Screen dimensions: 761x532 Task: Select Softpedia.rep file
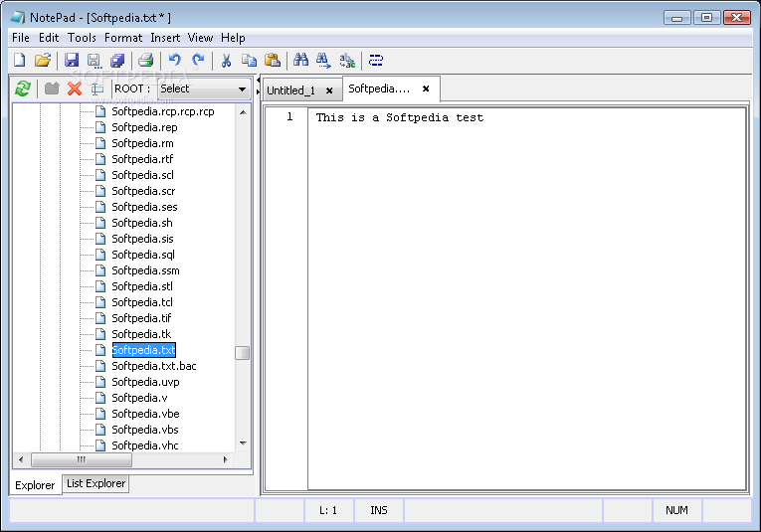pyautogui.click(x=144, y=127)
